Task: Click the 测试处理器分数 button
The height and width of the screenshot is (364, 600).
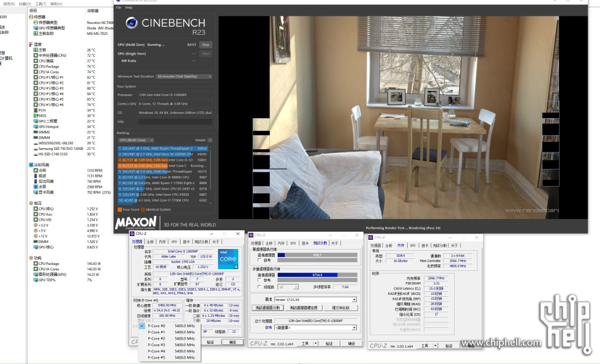Action: point(268,308)
